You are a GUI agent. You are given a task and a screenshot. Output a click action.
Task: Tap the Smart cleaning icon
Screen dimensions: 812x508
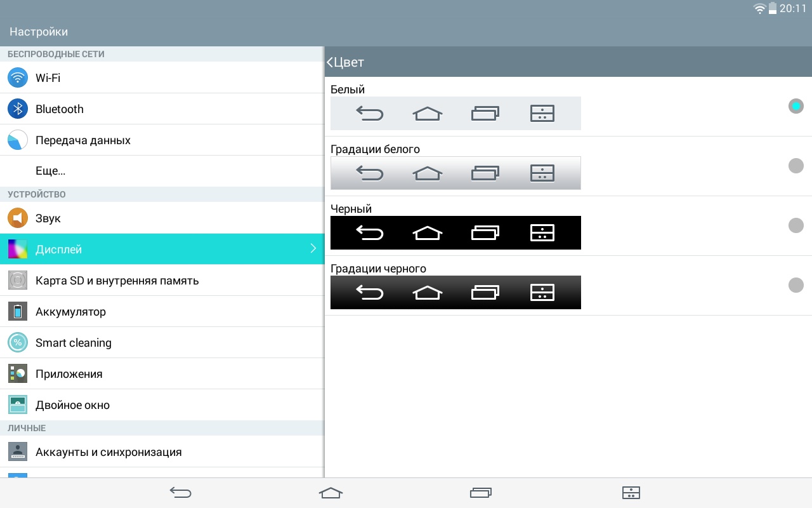click(18, 342)
